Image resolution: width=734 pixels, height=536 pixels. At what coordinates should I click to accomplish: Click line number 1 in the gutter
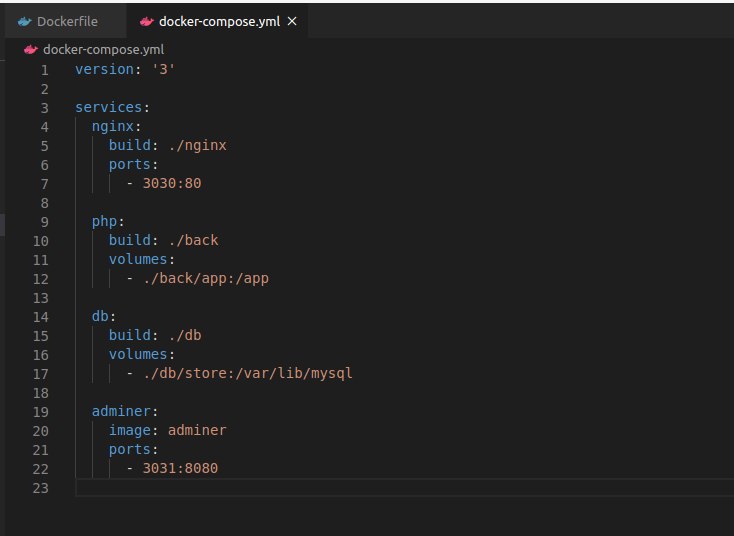pos(44,70)
